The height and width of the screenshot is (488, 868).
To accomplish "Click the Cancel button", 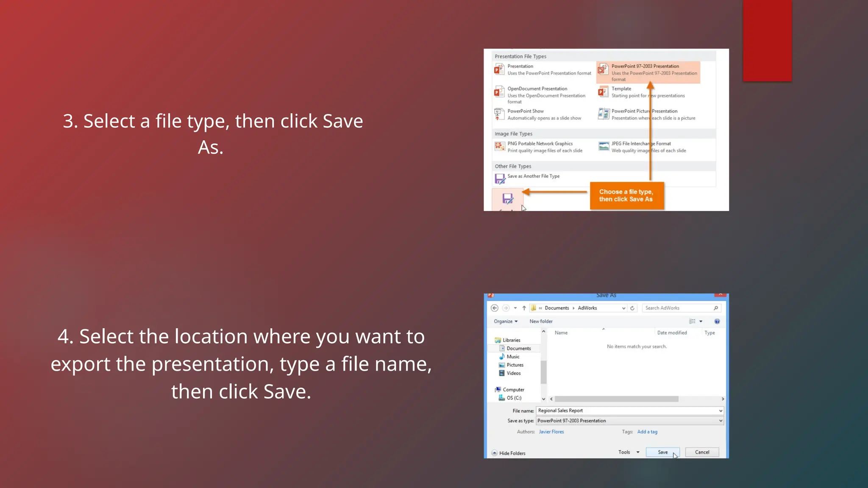I will pos(702,452).
